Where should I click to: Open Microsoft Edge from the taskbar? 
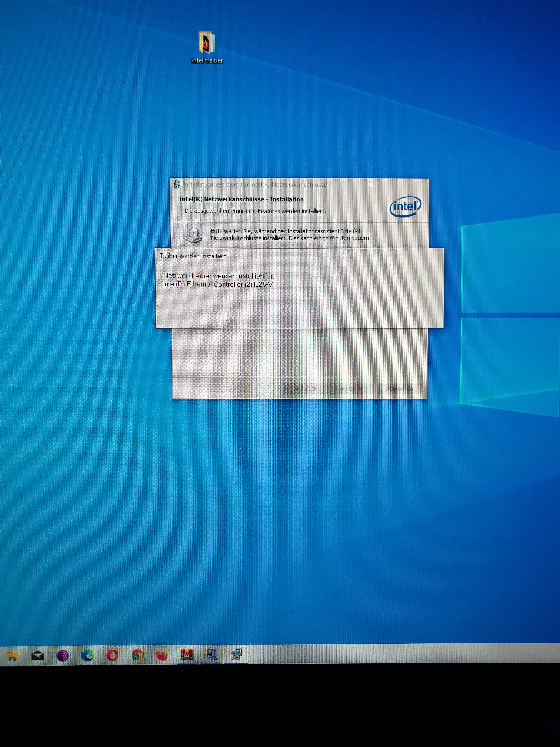(87, 655)
